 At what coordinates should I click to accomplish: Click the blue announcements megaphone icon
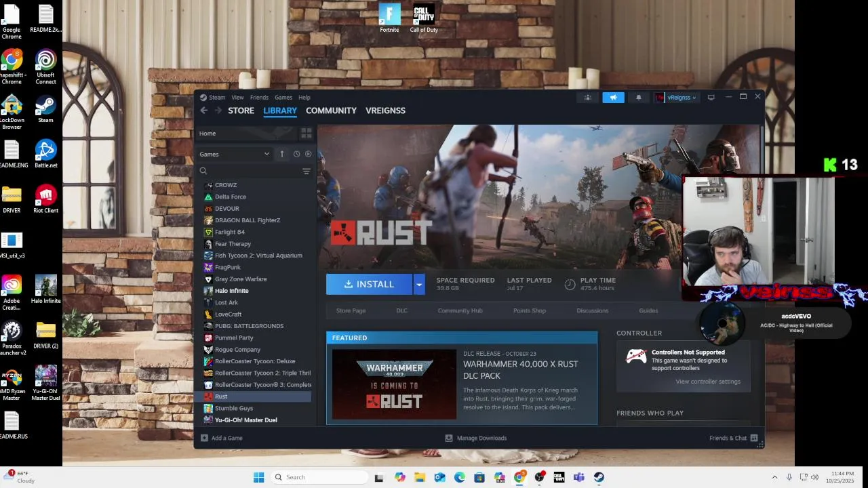pos(613,98)
